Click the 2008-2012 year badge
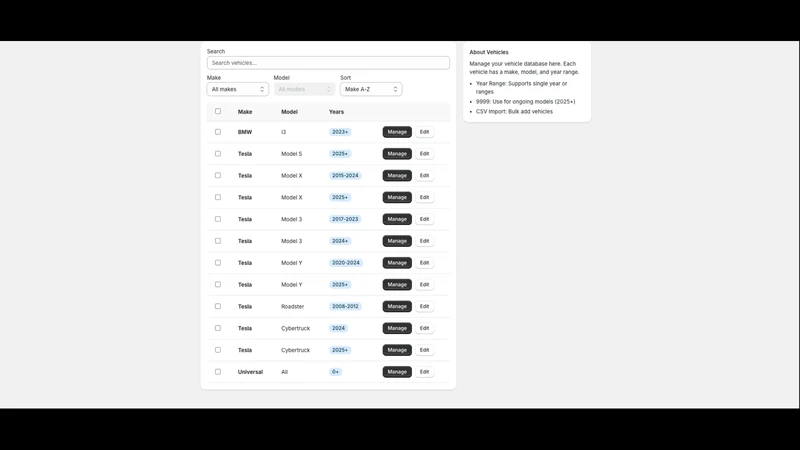The width and height of the screenshot is (800, 450). (x=345, y=306)
